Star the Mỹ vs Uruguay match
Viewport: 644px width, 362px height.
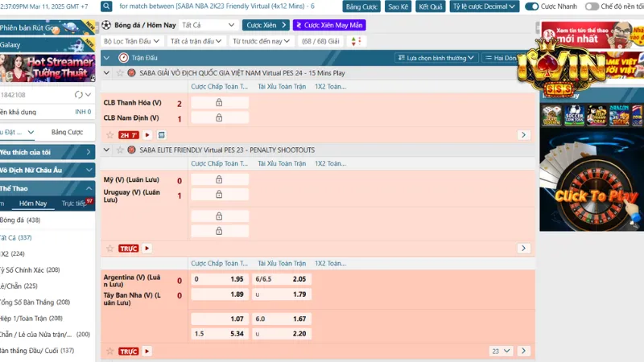[x=109, y=249]
